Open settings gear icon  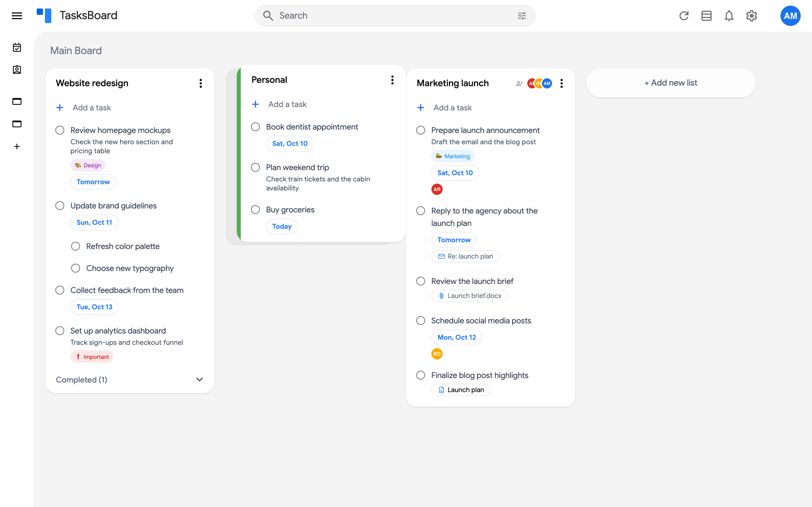(x=752, y=16)
